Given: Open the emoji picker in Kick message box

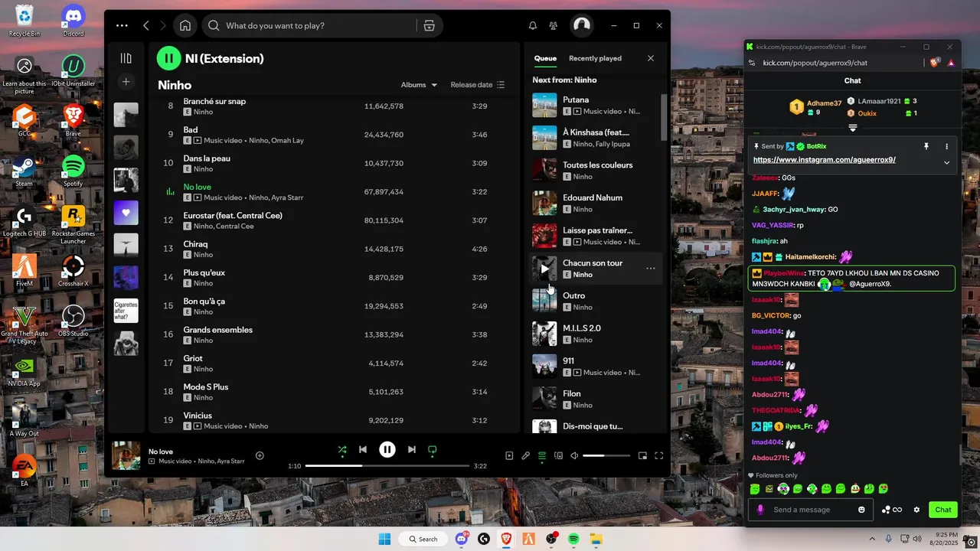Looking at the screenshot, I should click(862, 510).
